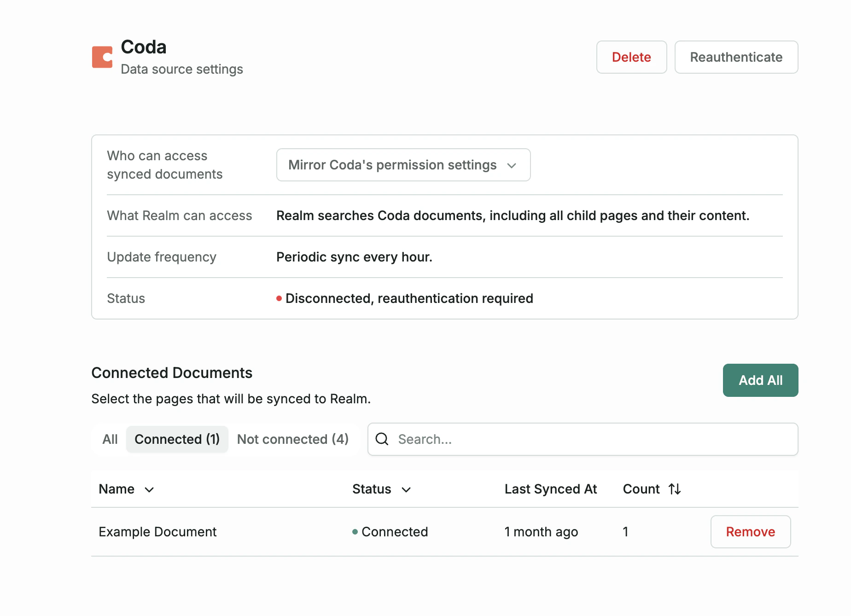Viewport: 851px width, 616px height.
Task: Click the Connected status of Example Document
Action: point(390,532)
